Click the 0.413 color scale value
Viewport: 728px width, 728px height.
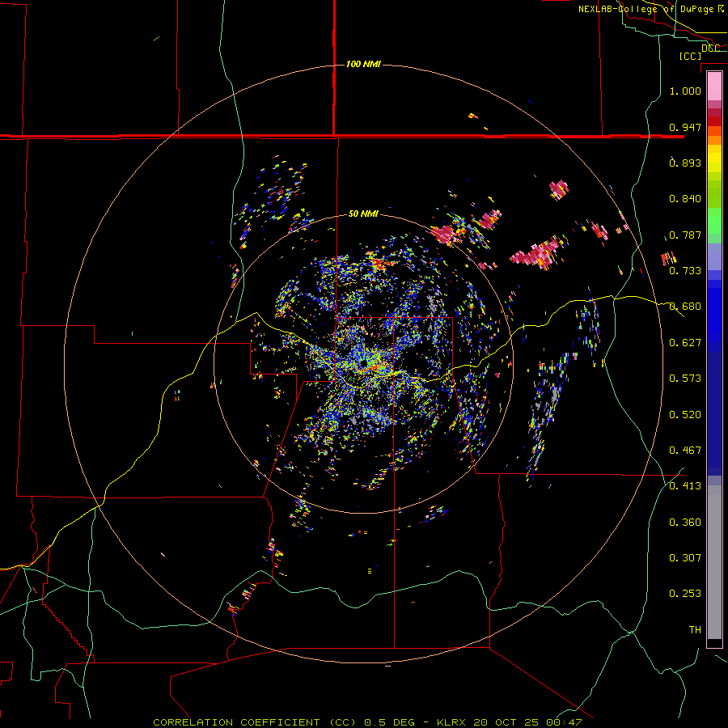click(x=685, y=486)
